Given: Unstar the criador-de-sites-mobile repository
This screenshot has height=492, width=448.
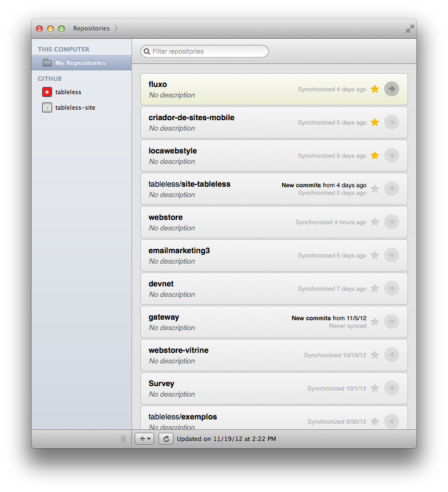Looking at the screenshot, I should click(375, 122).
